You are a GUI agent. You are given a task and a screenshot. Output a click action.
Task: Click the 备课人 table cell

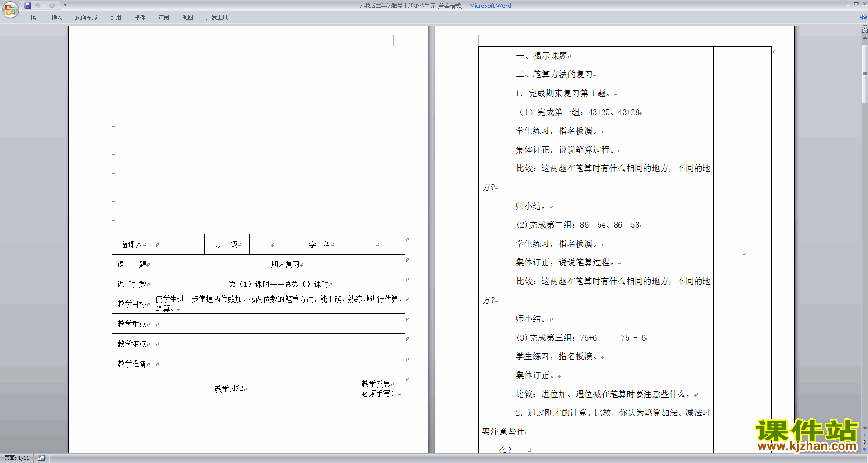coord(132,244)
